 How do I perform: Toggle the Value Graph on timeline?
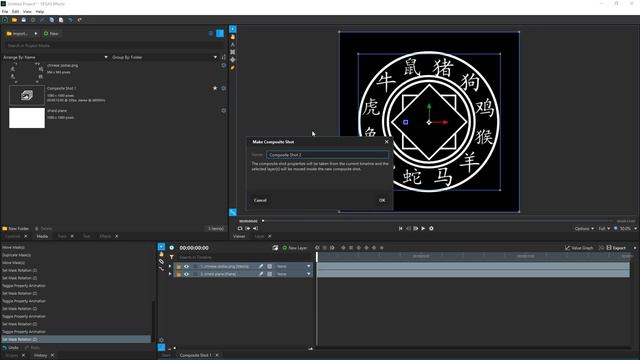579,248
